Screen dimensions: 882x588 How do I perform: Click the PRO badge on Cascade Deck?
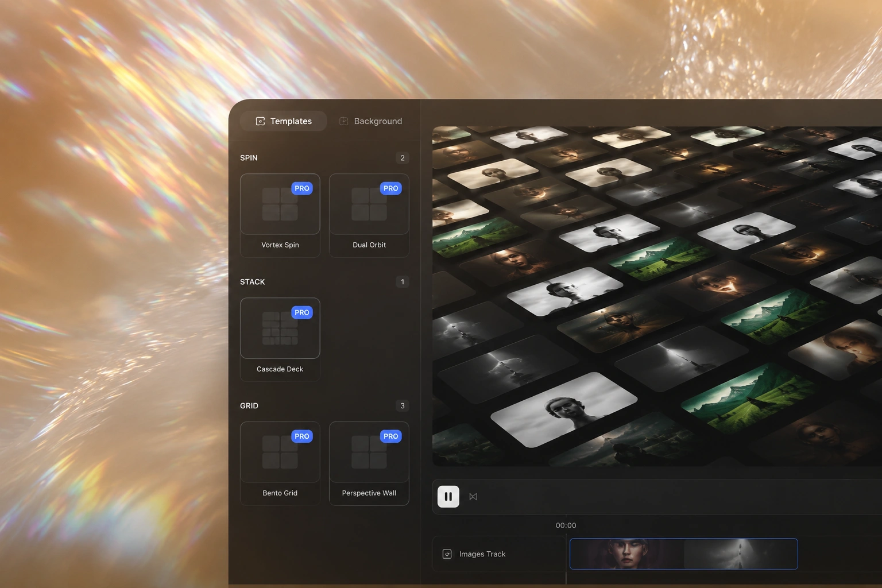(x=302, y=312)
